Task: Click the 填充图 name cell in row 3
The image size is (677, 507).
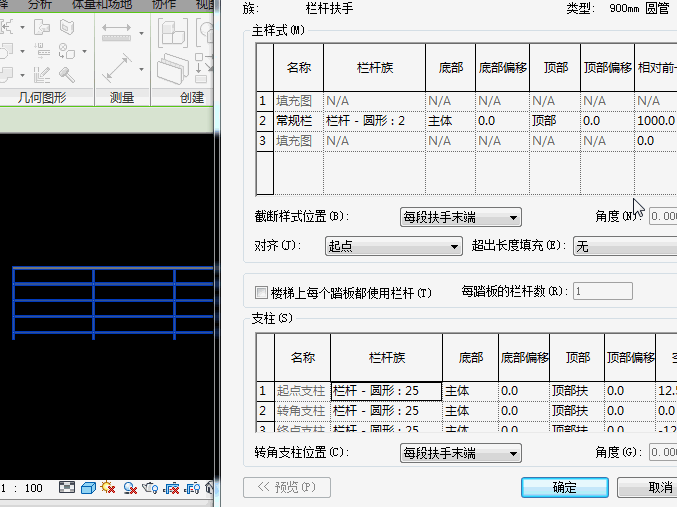Action: pos(298,141)
